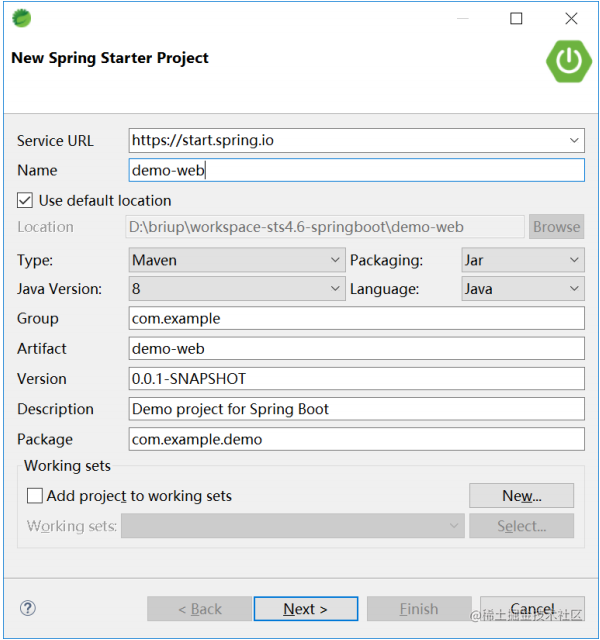Select the Version field with 0.0.1-SNAPSHOT
Viewport: 600px width, 640px height.
tap(356, 379)
